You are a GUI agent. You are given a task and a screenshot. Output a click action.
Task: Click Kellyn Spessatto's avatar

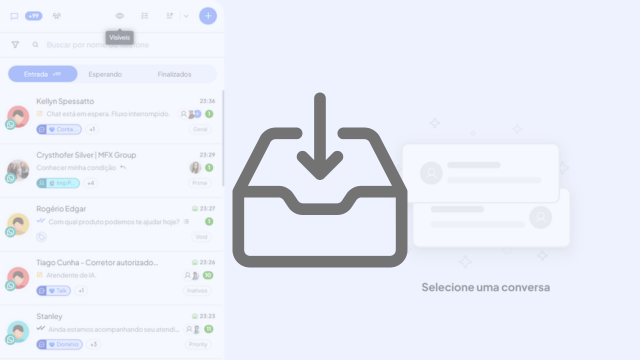[x=18, y=116]
